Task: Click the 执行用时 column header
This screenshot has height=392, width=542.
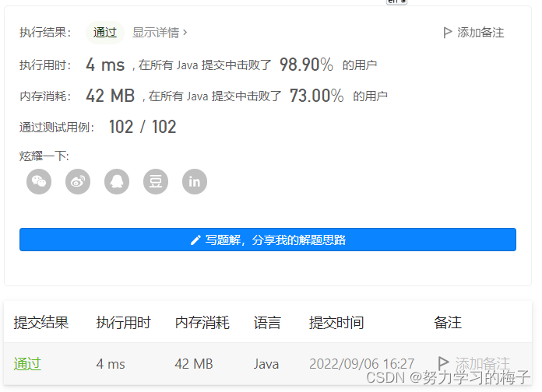Action: [x=123, y=323]
